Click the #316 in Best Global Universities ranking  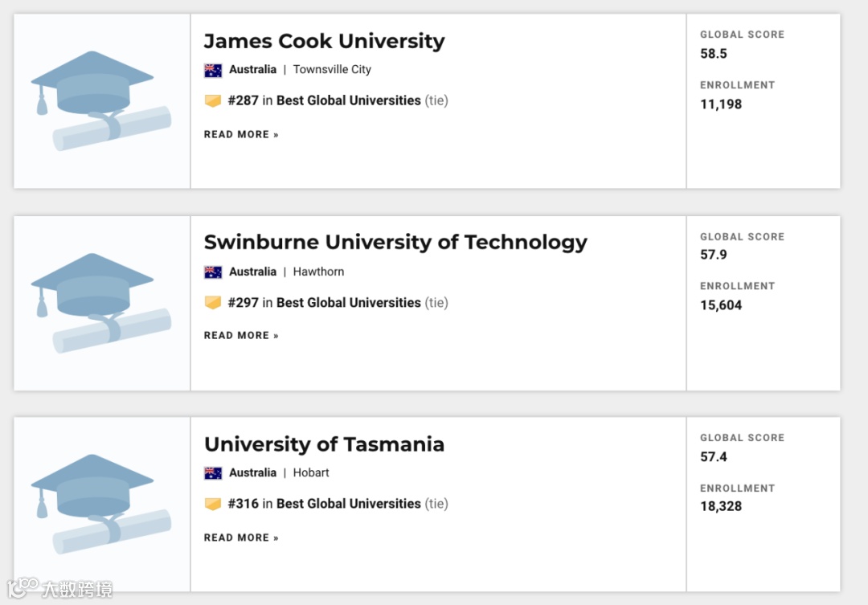(325, 504)
